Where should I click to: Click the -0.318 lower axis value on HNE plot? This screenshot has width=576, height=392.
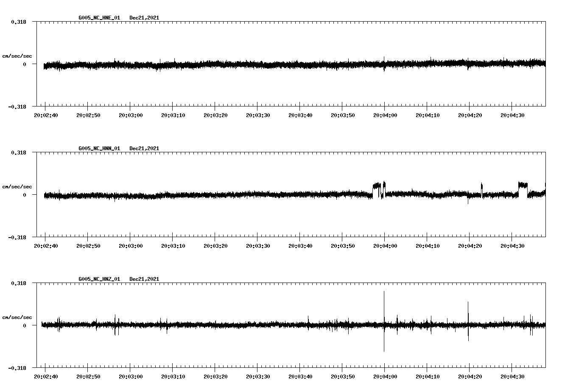tap(17, 106)
